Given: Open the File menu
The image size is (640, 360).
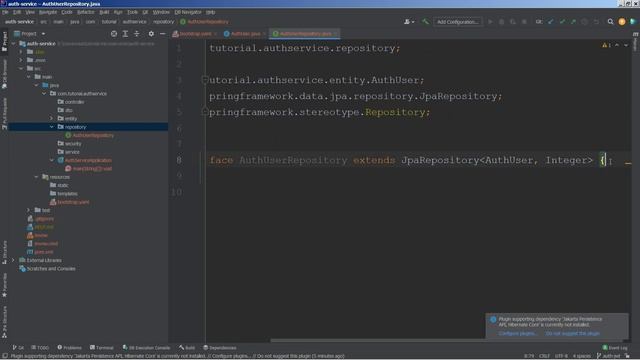Looking at the screenshot, I should click(x=5, y=12).
